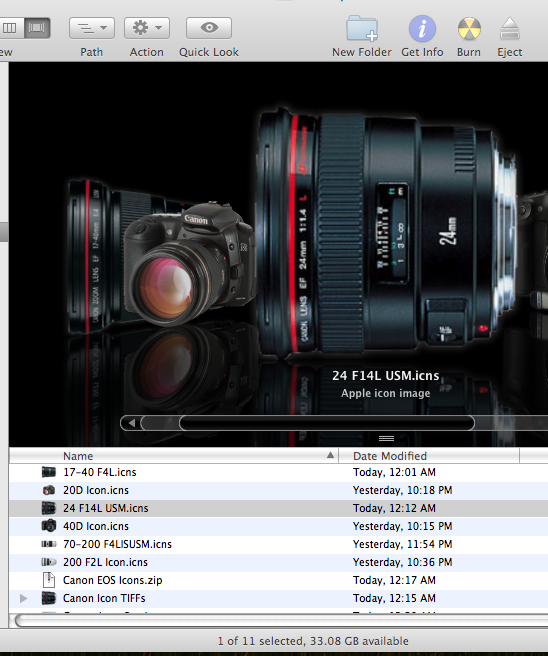This screenshot has width=548, height=656.
Task: Click date 'Today, 12:01 AM' cell
Action: [394, 472]
